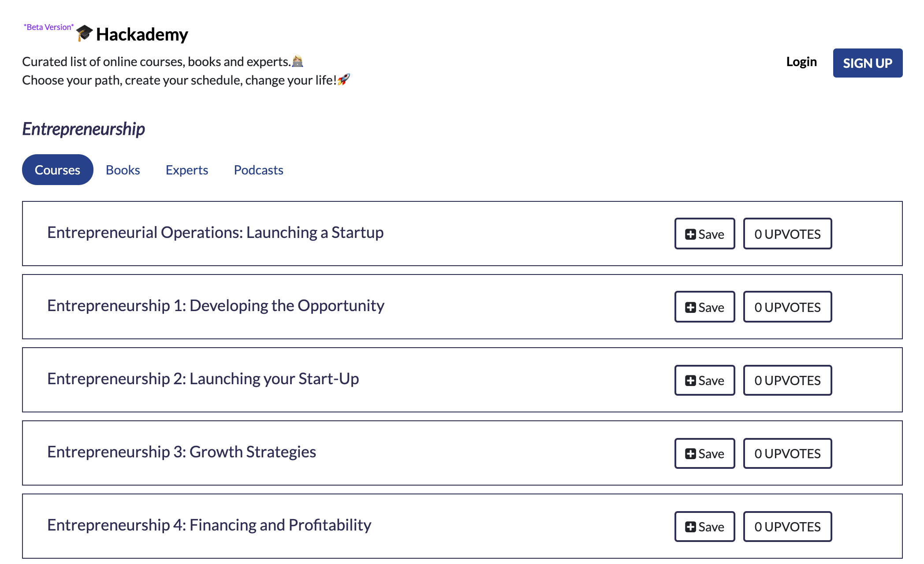Click the plus icon for Entrepreneurial Operations course

tap(690, 234)
